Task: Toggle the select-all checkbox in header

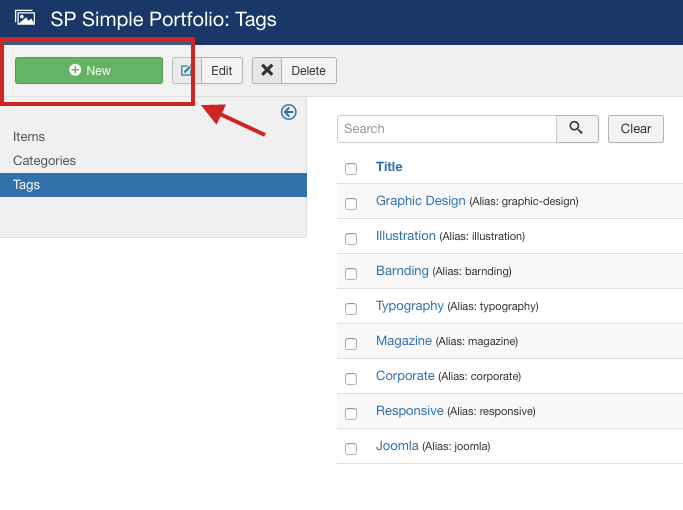Action: (x=351, y=168)
